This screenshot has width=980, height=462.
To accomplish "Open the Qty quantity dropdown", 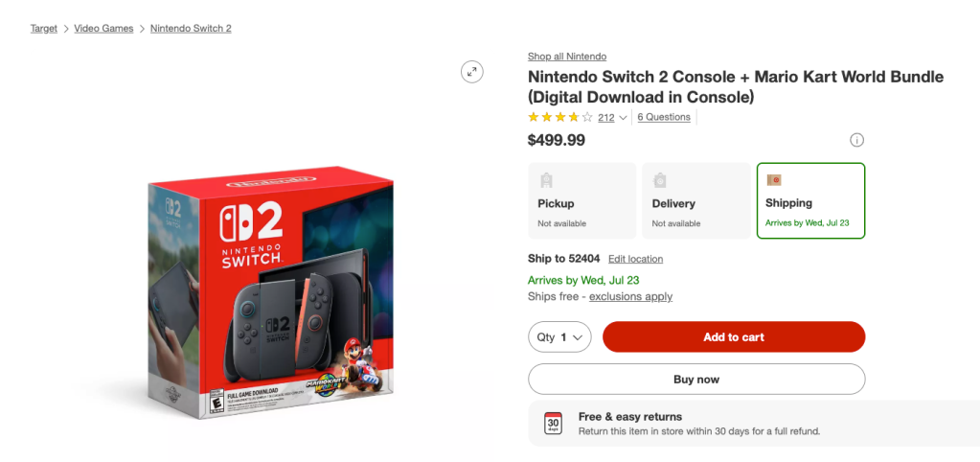I will [x=559, y=337].
